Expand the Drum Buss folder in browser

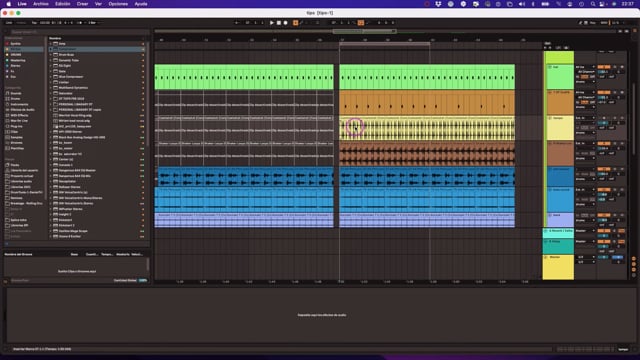click(x=51, y=55)
